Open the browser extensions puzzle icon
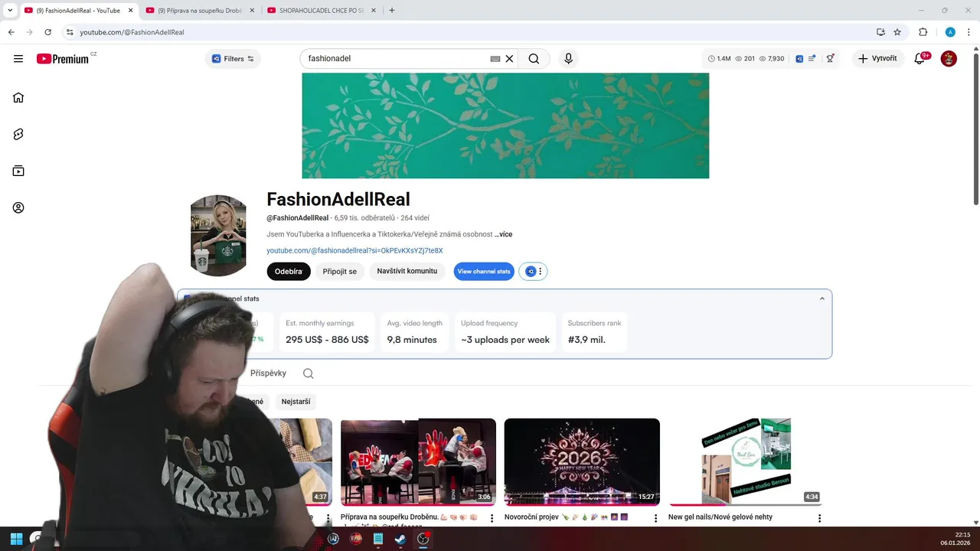 point(923,32)
